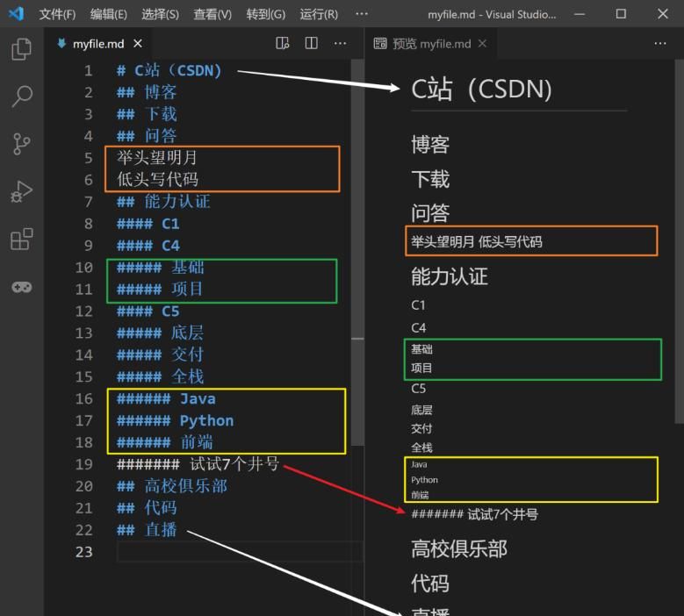Open the Extensions view

click(x=21, y=239)
